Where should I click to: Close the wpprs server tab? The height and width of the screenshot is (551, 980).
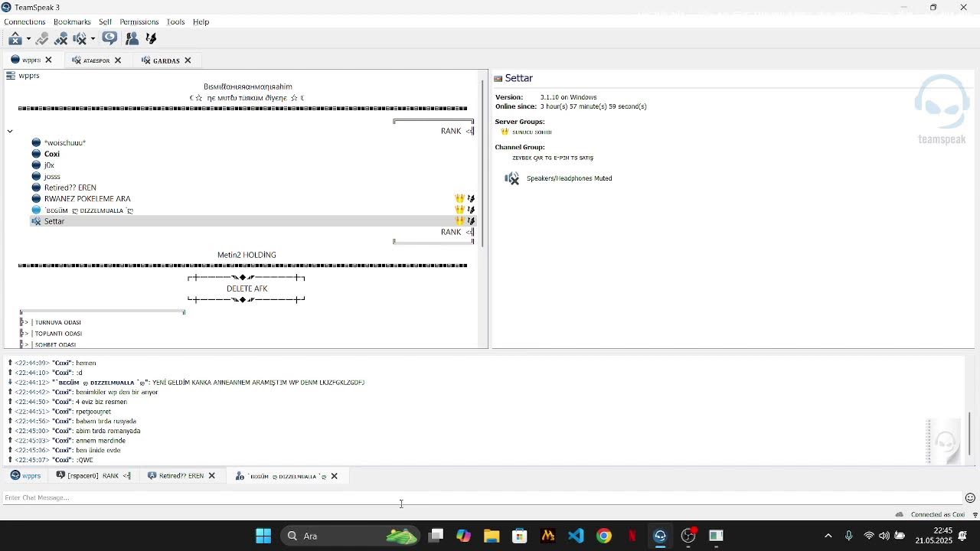pos(48,60)
